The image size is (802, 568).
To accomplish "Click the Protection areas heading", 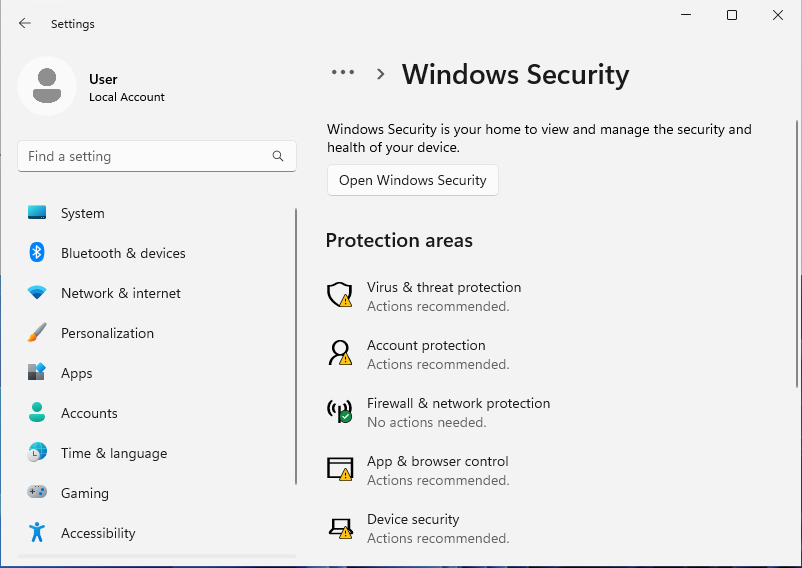I will (x=399, y=240).
